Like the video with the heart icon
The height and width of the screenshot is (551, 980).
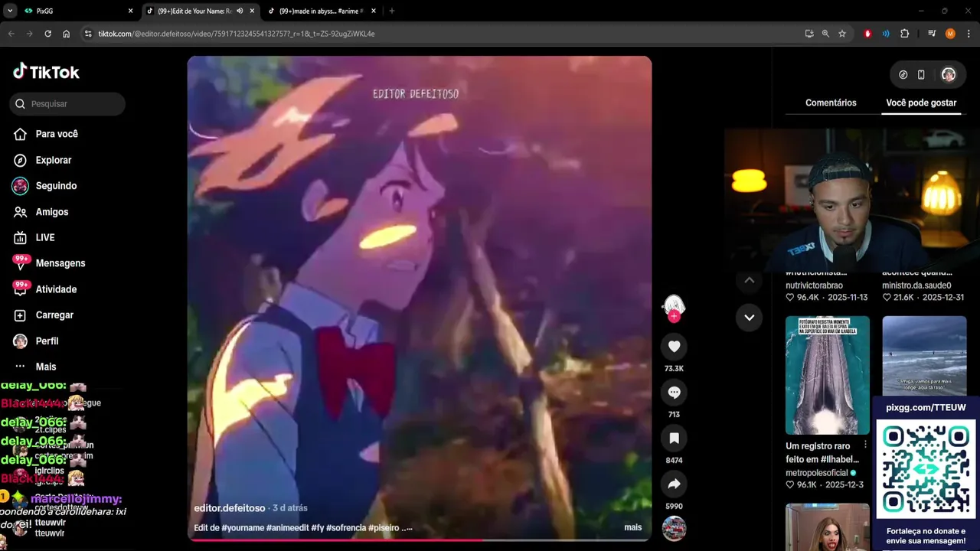[x=674, y=347]
